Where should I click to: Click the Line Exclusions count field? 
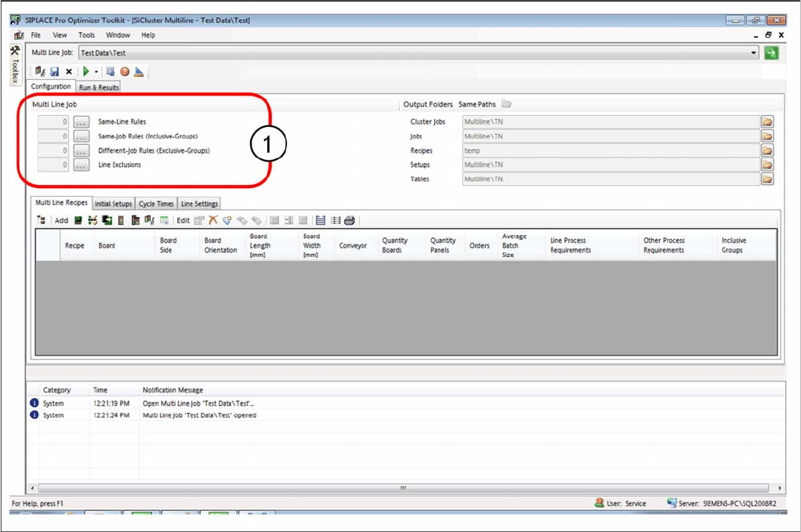[53, 165]
